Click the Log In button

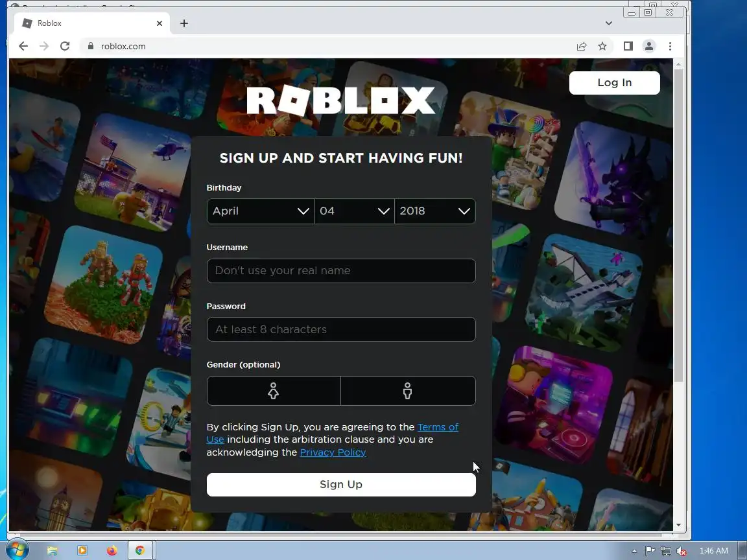tap(615, 83)
